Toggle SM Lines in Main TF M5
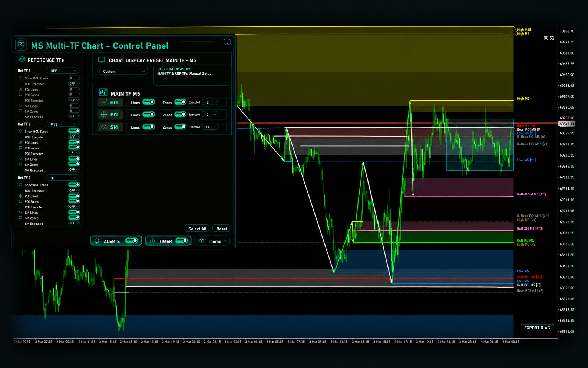 tap(149, 127)
